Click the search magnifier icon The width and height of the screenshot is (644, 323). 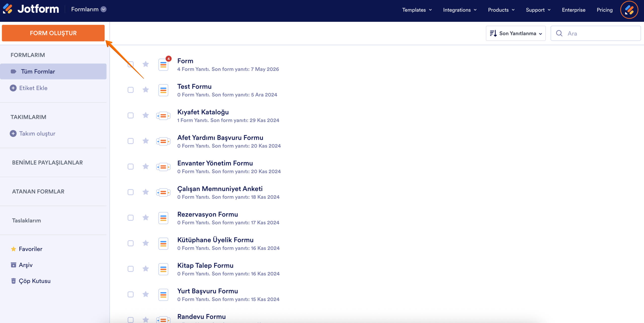click(559, 33)
